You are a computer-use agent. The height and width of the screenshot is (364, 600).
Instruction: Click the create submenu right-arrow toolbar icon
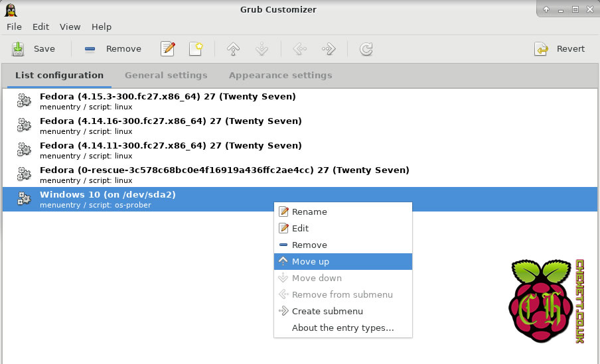(x=329, y=48)
